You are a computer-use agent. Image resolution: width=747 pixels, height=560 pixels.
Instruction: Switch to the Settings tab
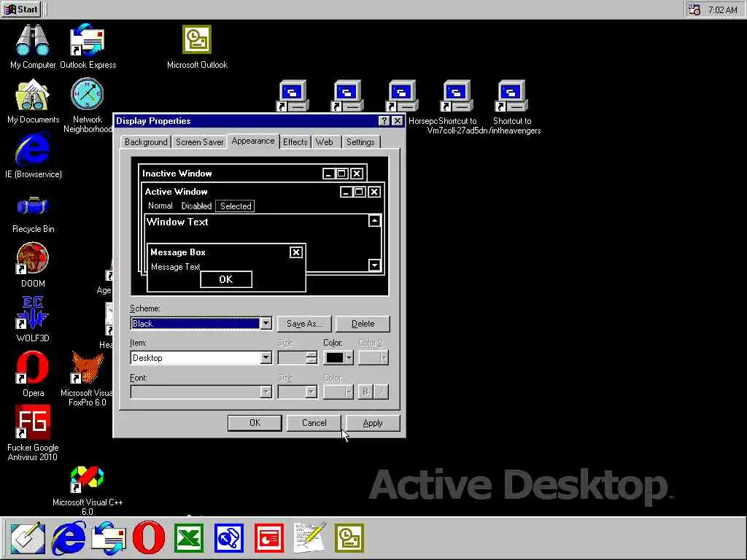[x=360, y=142]
